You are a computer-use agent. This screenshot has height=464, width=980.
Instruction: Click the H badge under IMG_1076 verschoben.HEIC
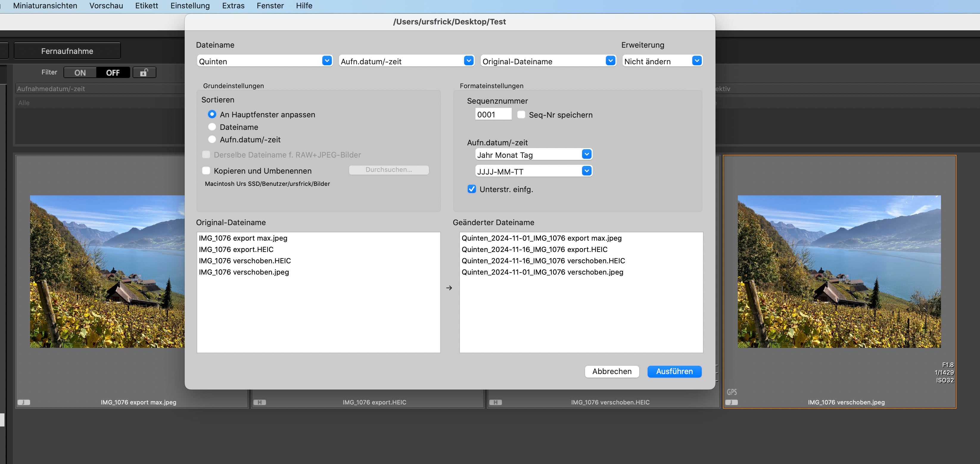coord(495,402)
